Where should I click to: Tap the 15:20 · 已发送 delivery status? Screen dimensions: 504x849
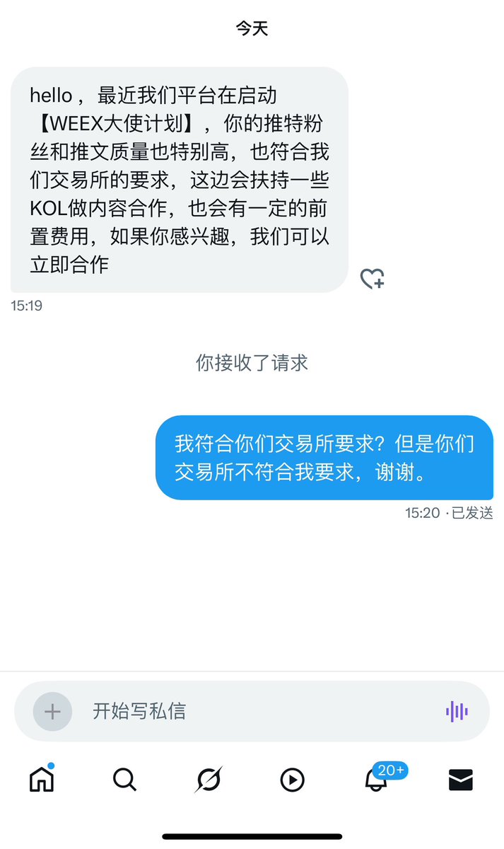click(x=449, y=513)
